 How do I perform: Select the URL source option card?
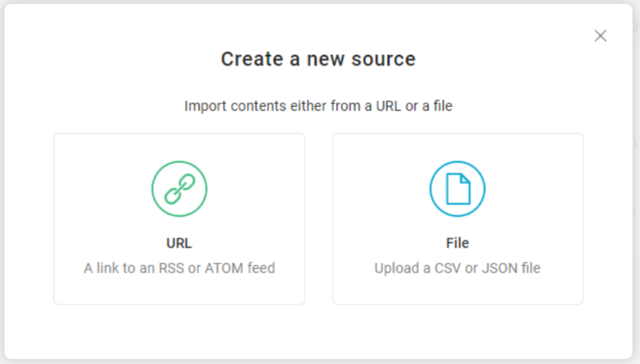pyautogui.click(x=179, y=218)
